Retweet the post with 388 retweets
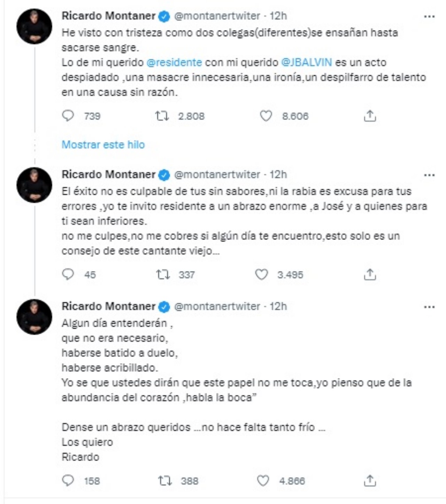This screenshot has width=446, height=504. (165, 481)
